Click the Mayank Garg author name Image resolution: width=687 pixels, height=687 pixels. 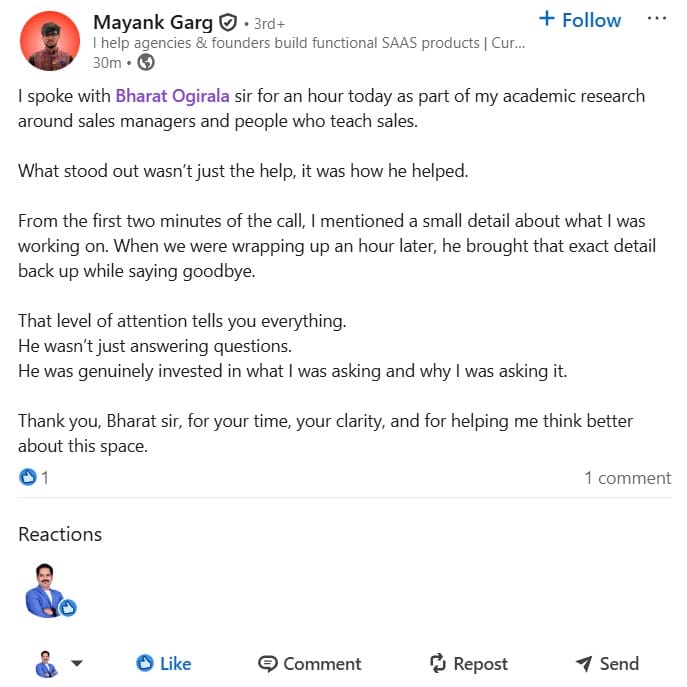(152, 22)
